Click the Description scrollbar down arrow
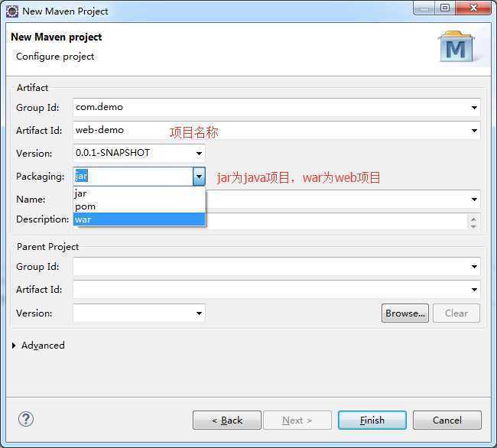The height and width of the screenshot is (448, 497). [473, 226]
